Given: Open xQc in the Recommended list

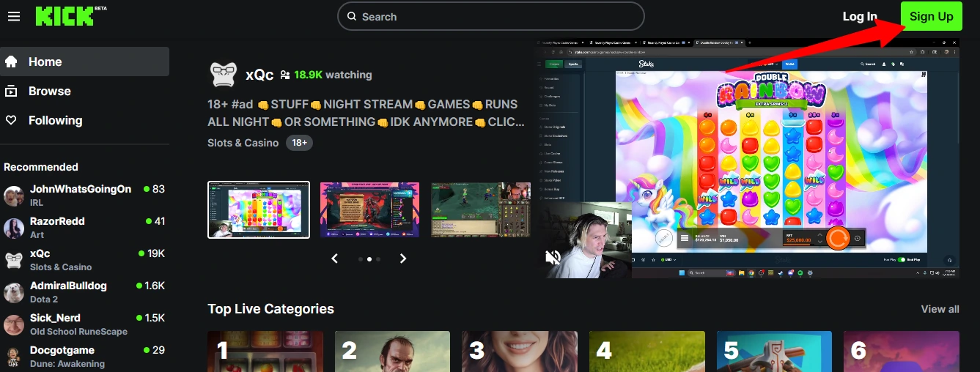Looking at the screenshot, I should 84,260.
